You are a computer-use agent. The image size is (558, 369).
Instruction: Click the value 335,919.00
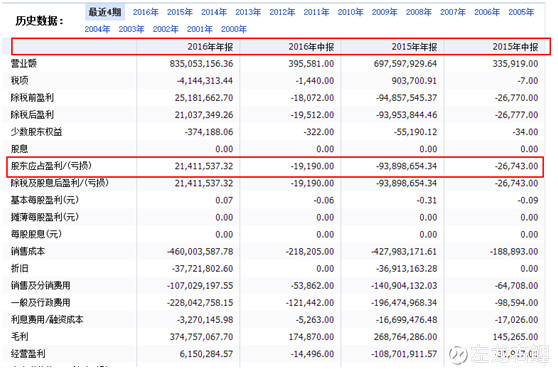click(515, 64)
